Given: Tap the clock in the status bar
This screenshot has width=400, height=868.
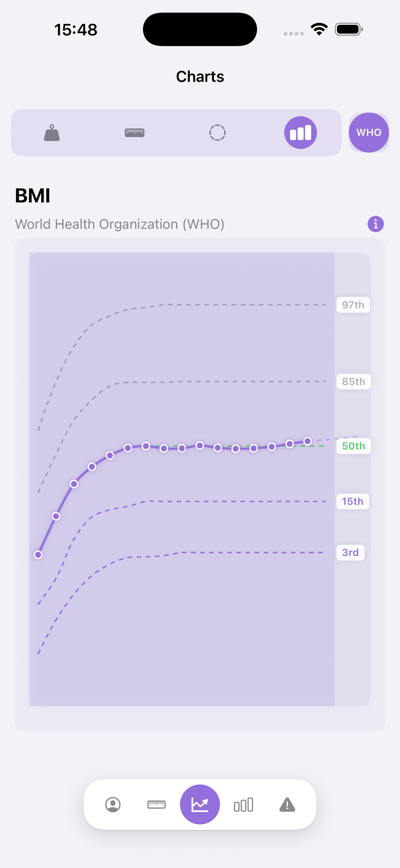Looking at the screenshot, I should click(76, 29).
